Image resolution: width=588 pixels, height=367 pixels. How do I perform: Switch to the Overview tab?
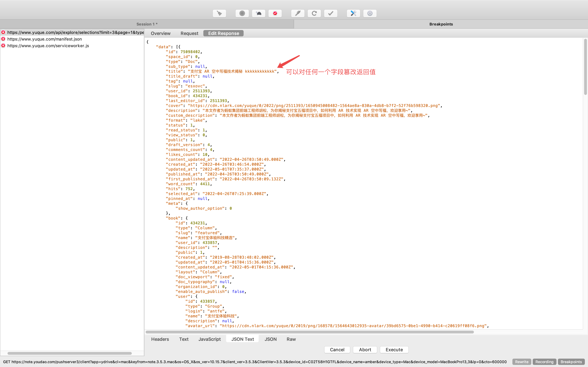pos(160,33)
